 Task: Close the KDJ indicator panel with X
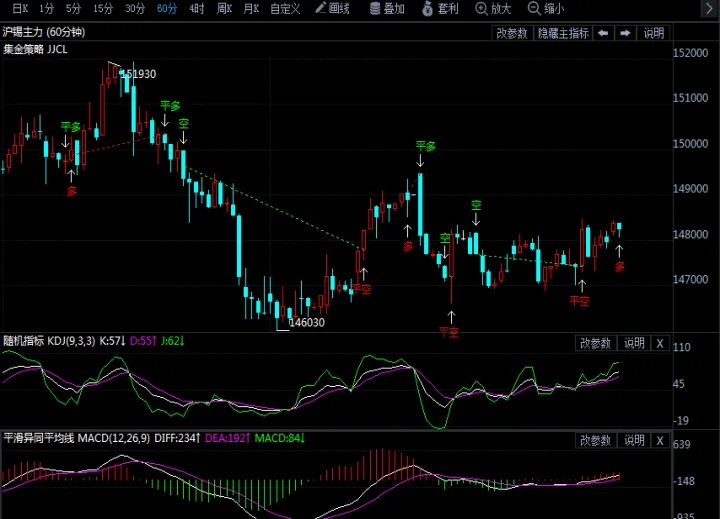(660, 343)
